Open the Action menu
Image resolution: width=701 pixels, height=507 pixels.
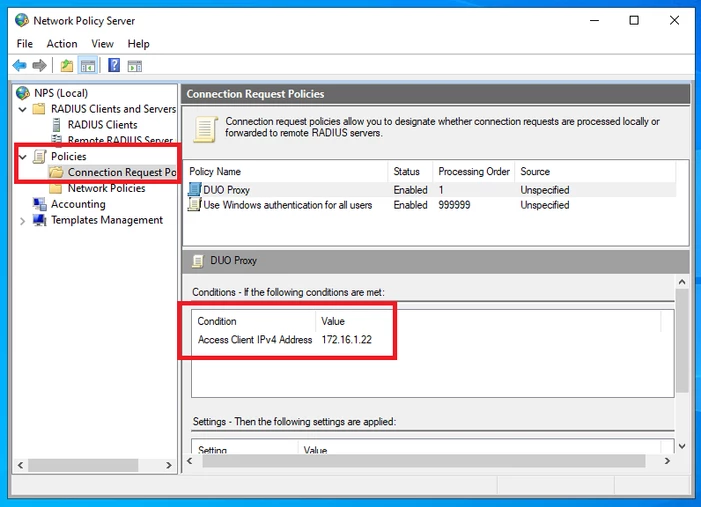[x=62, y=44]
